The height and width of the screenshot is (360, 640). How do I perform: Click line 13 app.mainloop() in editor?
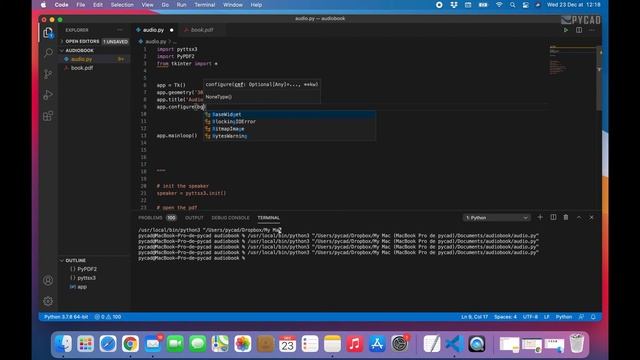pyautogui.click(x=177, y=136)
